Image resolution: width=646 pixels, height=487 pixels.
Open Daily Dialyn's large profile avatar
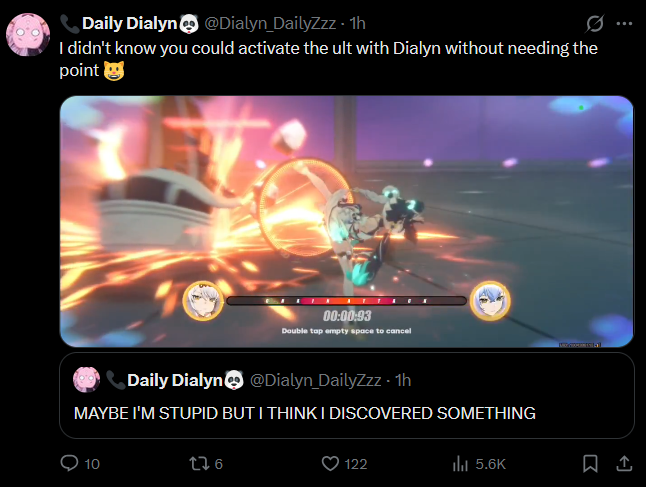click(x=28, y=34)
